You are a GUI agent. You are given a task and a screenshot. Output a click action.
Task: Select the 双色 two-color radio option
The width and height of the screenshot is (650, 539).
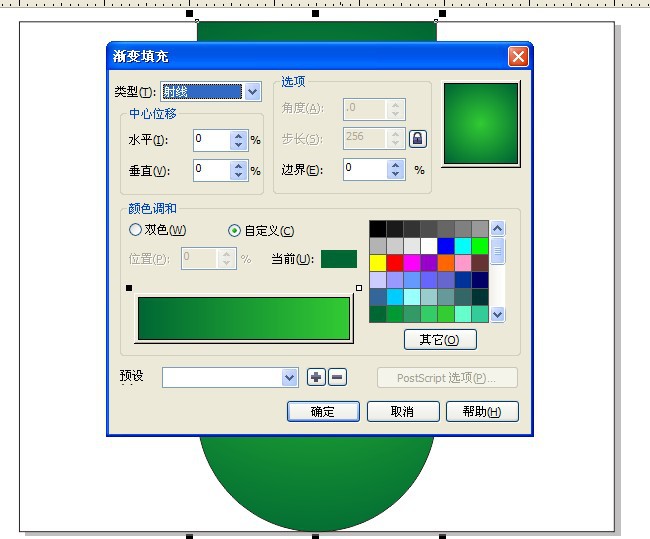coord(158,230)
